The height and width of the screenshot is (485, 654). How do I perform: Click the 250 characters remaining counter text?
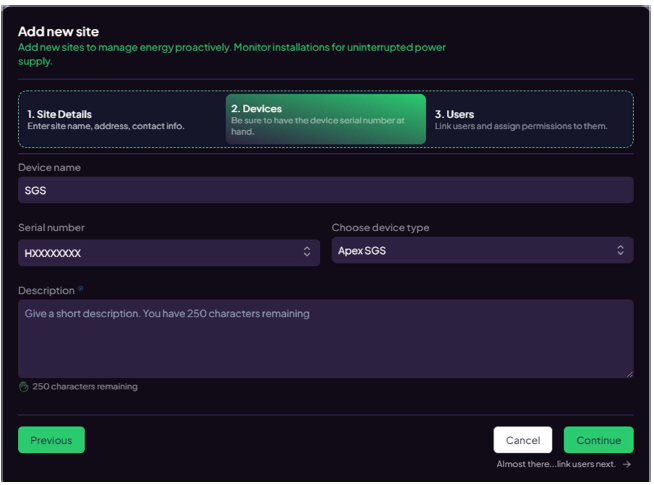pyautogui.click(x=85, y=387)
